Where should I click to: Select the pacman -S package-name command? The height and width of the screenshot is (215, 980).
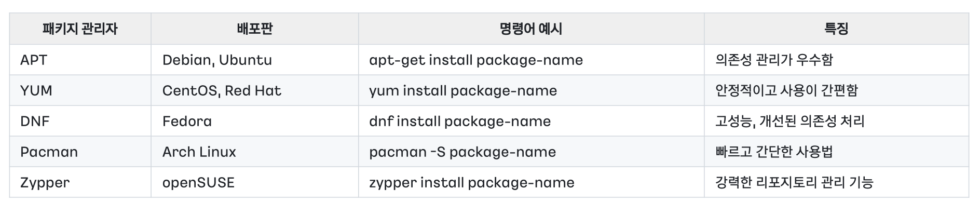tap(462, 152)
